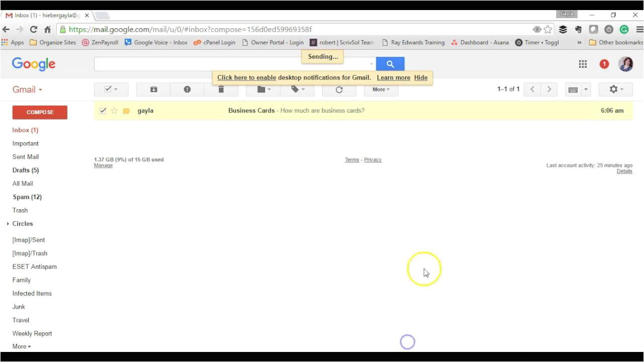The image size is (644, 362).
Task: Open the Labels tag dropdown
Action: (298, 89)
